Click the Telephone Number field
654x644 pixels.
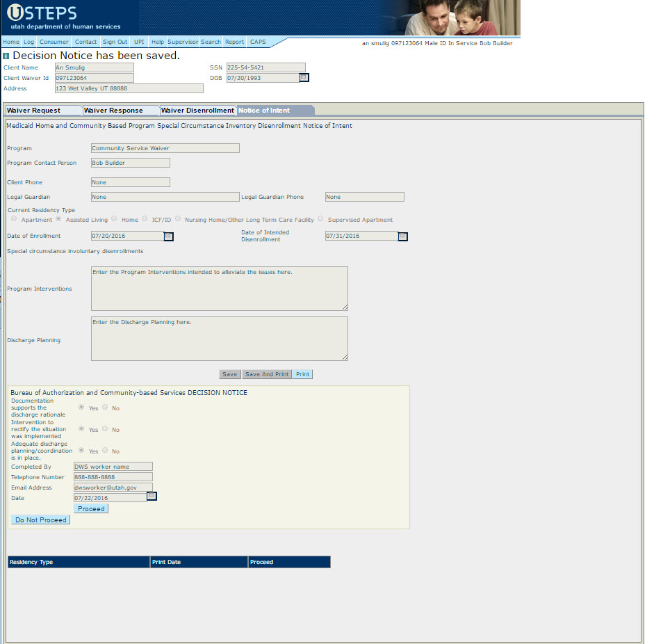113,477
